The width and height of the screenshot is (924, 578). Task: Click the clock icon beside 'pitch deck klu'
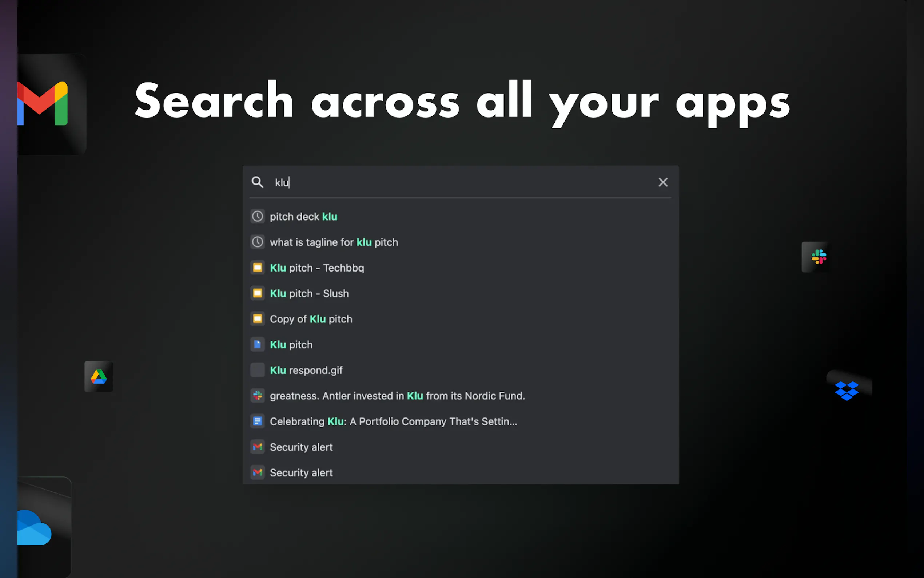click(258, 216)
